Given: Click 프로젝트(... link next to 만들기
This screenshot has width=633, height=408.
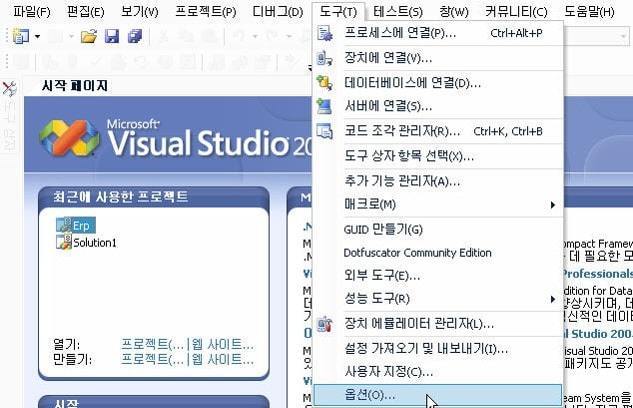Looking at the screenshot, I should coord(153,359).
